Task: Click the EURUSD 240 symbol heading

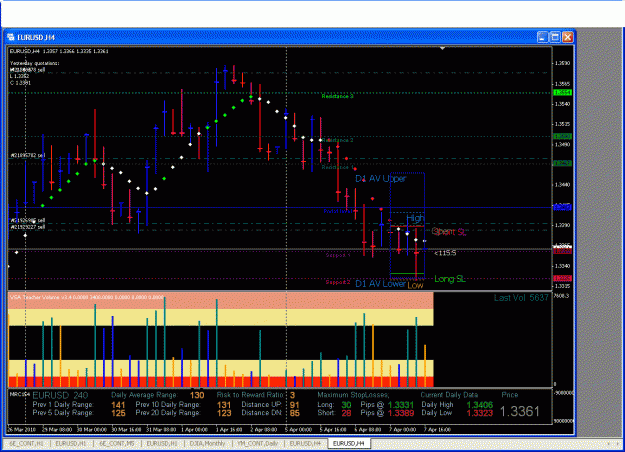Action: 60,395
